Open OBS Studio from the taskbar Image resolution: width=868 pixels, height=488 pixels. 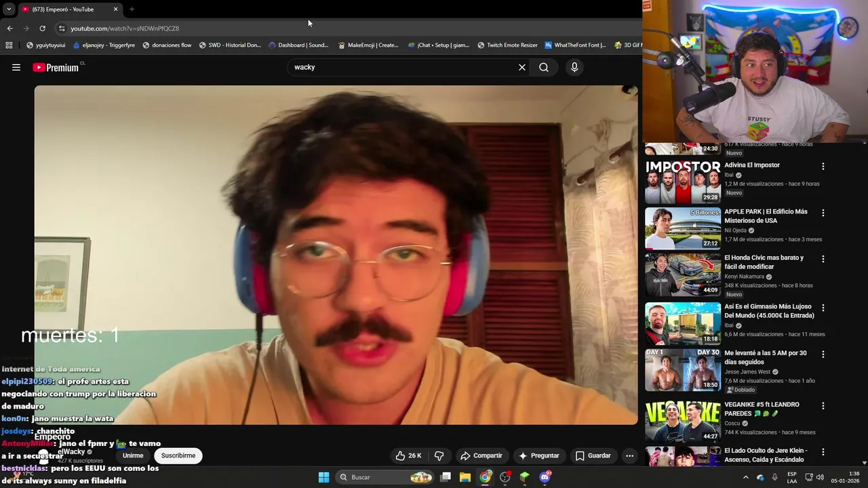505,477
